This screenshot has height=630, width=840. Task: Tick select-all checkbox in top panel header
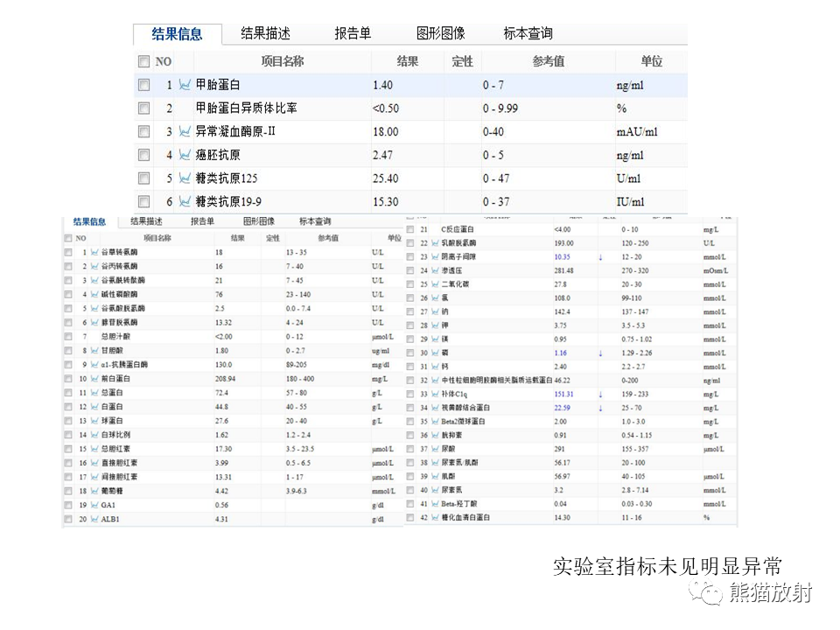(x=143, y=61)
